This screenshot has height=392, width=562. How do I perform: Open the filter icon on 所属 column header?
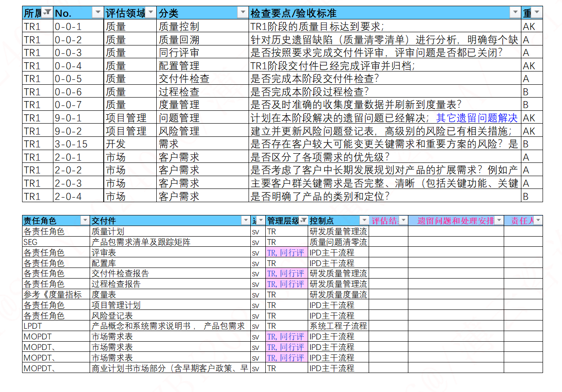coord(47,12)
